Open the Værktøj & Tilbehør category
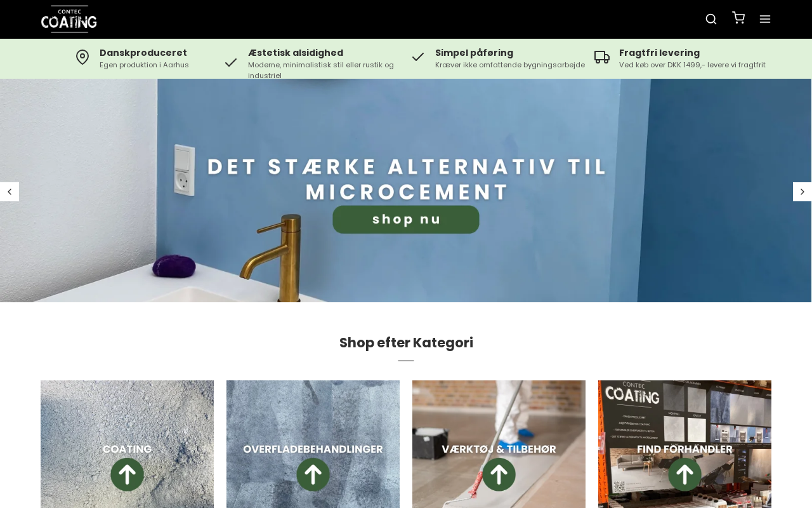 pyautogui.click(x=499, y=444)
